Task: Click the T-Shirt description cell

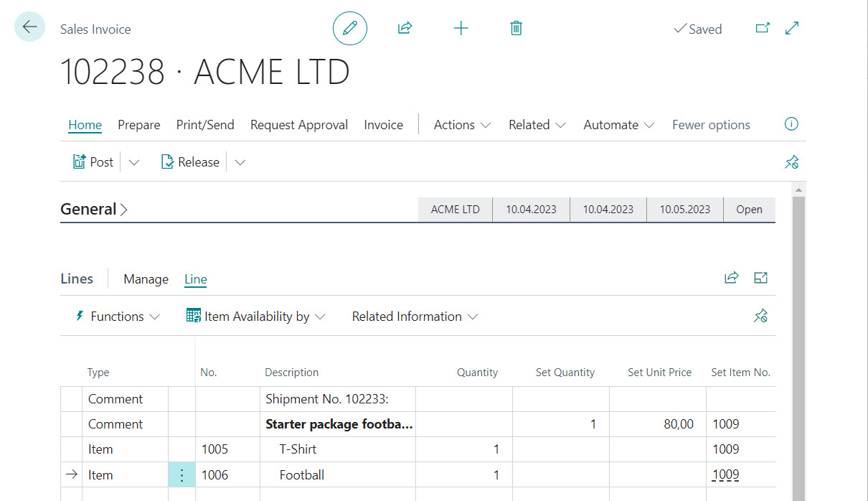Action: 338,449
